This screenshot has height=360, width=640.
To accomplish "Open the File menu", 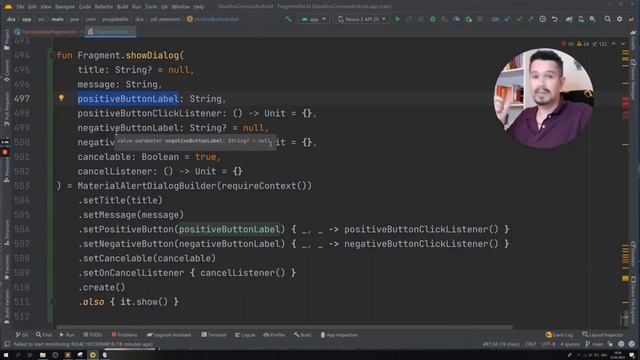I will tap(20, 7).
